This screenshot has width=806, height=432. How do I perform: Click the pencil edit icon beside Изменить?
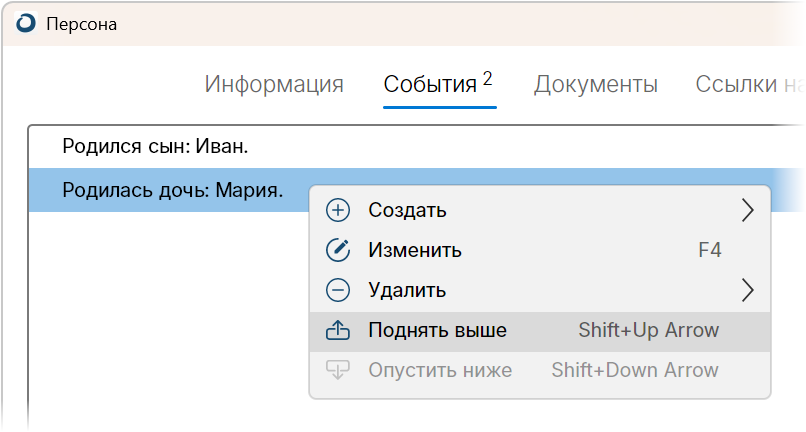click(x=338, y=250)
